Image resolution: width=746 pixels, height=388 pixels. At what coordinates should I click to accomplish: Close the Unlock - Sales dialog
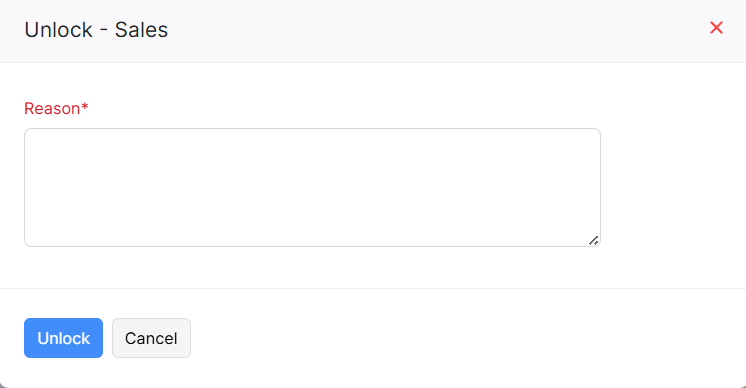pos(716,28)
